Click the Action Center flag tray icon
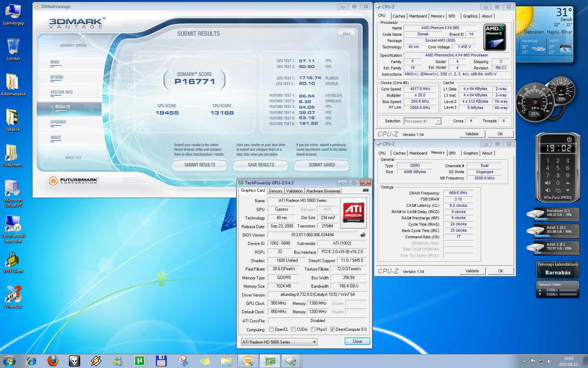The height and width of the screenshot is (368, 588). [x=533, y=361]
